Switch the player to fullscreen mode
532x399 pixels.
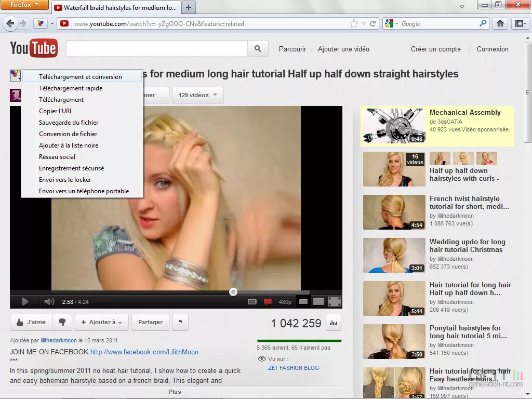(x=334, y=300)
